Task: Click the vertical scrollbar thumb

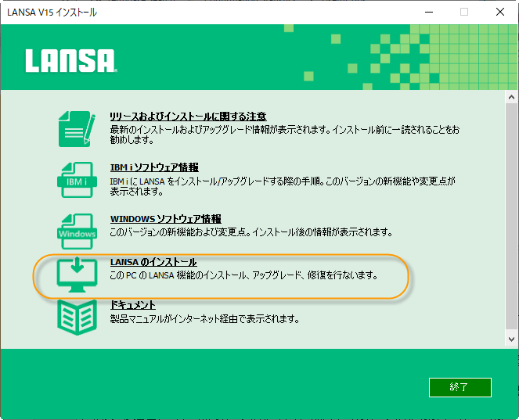Action: pyautogui.click(x=511, y=216)
